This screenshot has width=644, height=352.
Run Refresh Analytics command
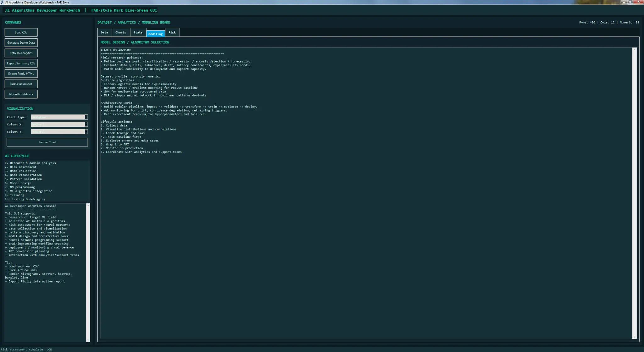pos(21,53)
